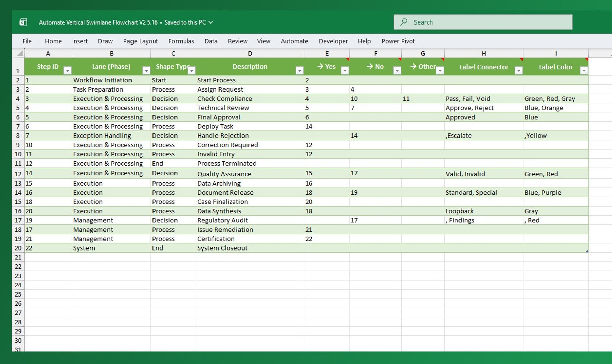The image size is (612, 364).
Task: Switch to the Automate ribbon tab
Action: (295, 41)
